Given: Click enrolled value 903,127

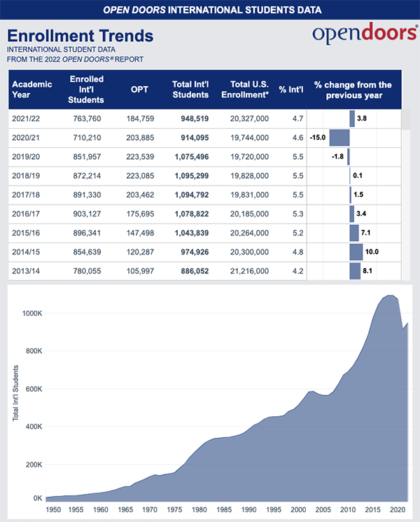Looking at the screenshot, I should point(87,214).
